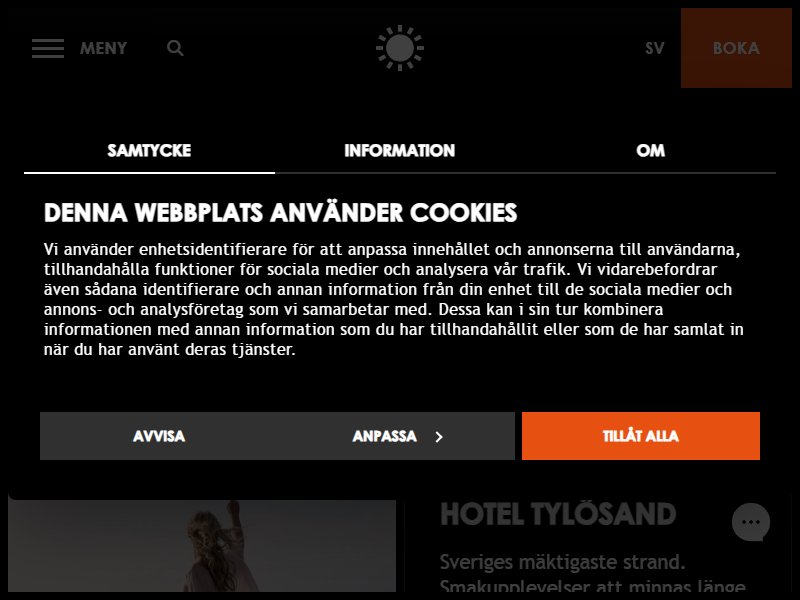Viewport: 800px width, 600px height.
Task: Click the MENY label
Action: coord(103,48)
